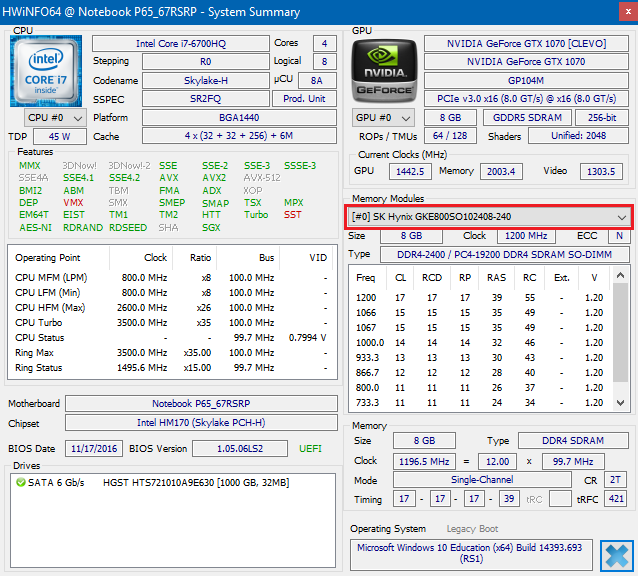This screenshot has width=638, height=576.
Task: Click the tRFC 421 field
Action: (x=616, y=499)
